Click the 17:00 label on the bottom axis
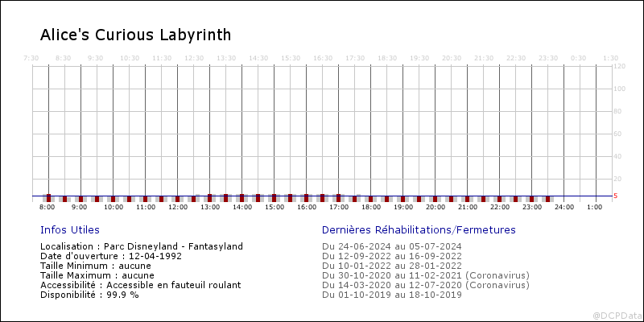This screenshot has width=644, height=322. click(339, 208)
